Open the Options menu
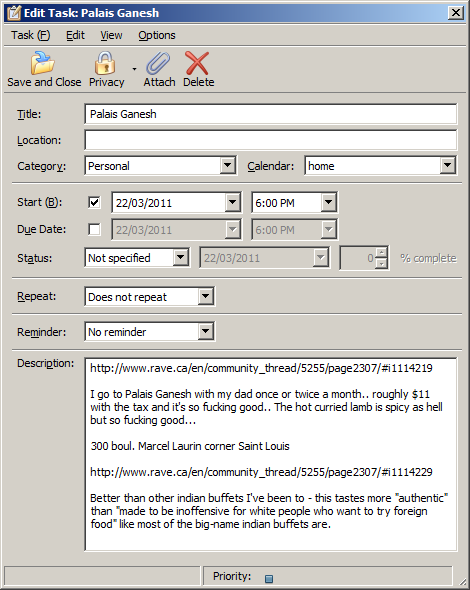 pos(157,35)
